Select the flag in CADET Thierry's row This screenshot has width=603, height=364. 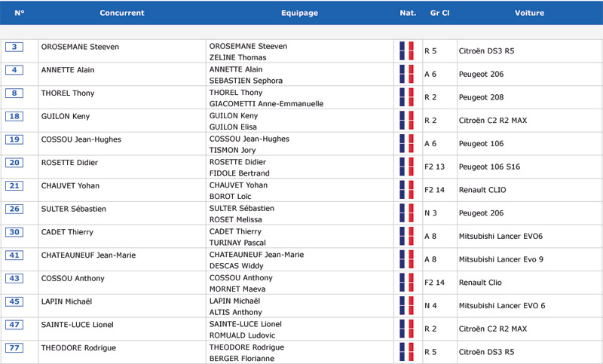pyautogui.click(x=406, y=236)
